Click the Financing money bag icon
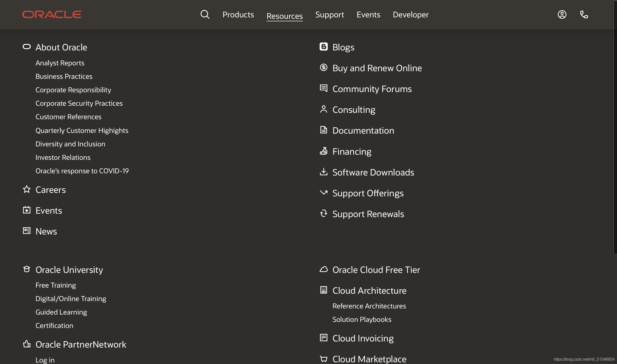 point(323,151)
